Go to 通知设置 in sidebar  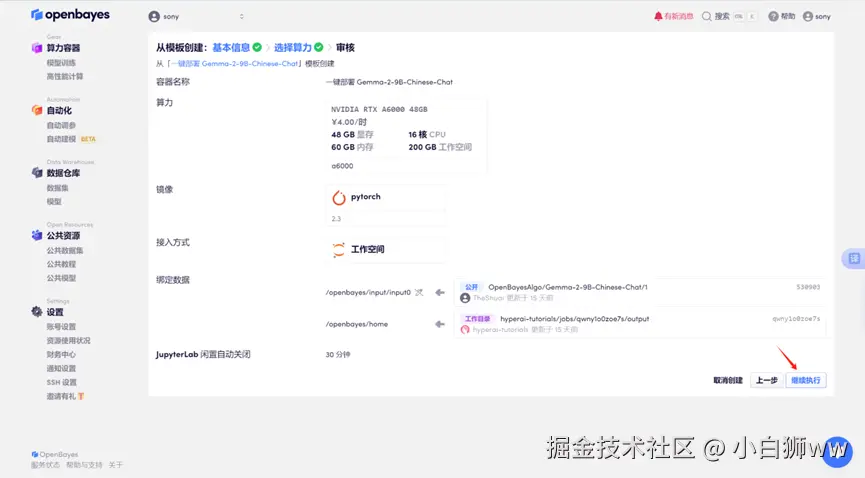[61, 368]
